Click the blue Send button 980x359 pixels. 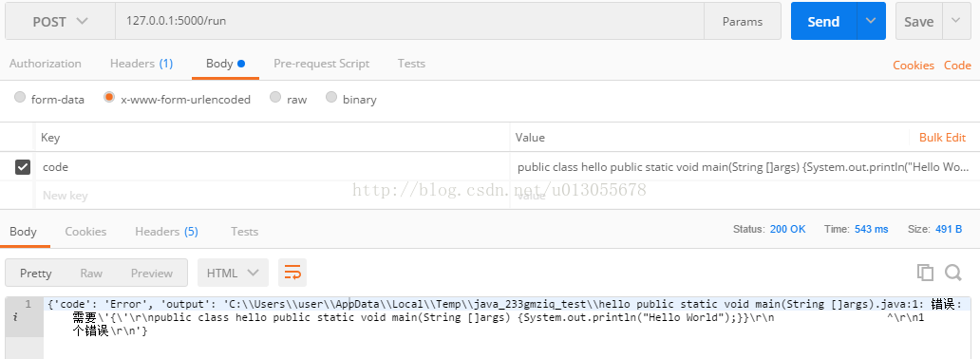[823, 21]
